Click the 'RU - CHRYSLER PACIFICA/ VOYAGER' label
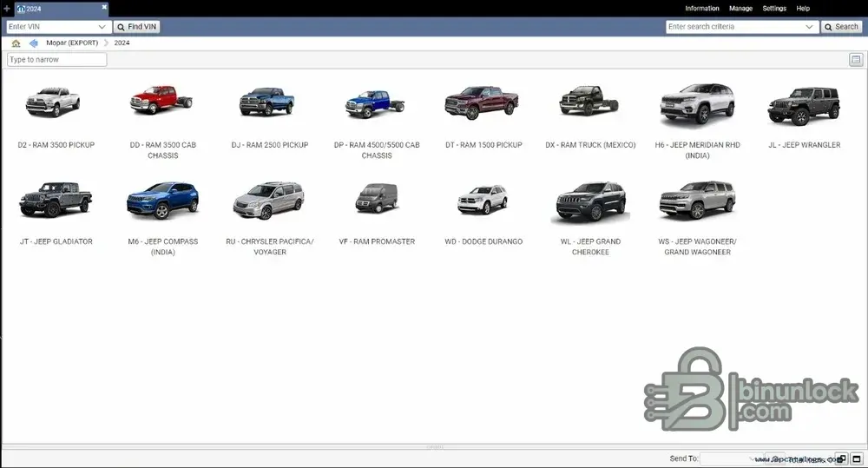The height and width of the screenshot is (468, 868). (270, 247)
